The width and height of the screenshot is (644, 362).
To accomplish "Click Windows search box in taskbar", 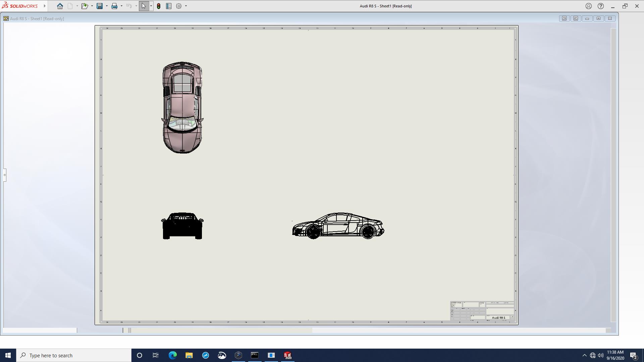I will (x=74, y=355).
